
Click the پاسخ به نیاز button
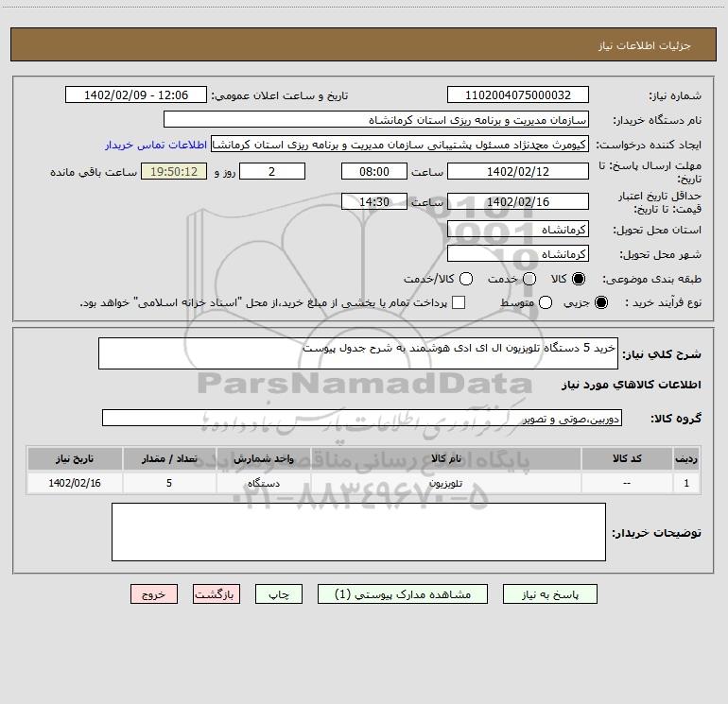(549, 594)
